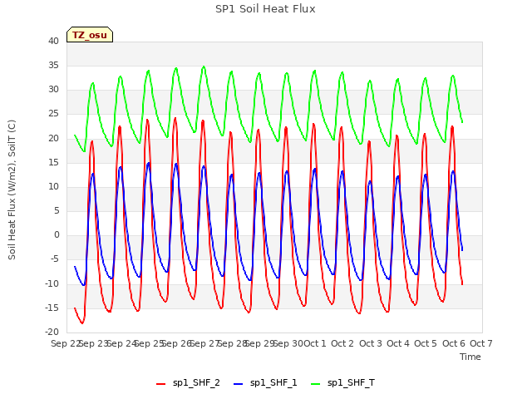Screen dimensions: 532x399
Task: Select the sp1_SHF_1 legend label
Action: (x=273, y=382)
